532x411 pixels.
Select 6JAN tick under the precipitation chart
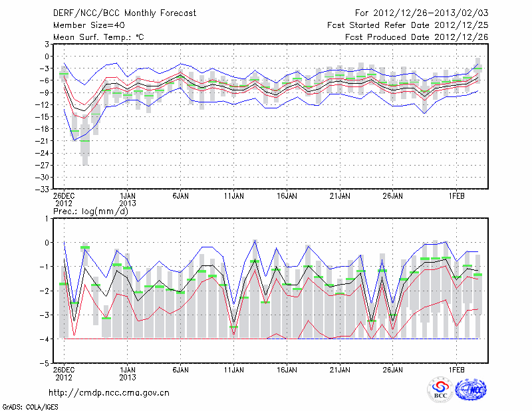click(180, 368)
